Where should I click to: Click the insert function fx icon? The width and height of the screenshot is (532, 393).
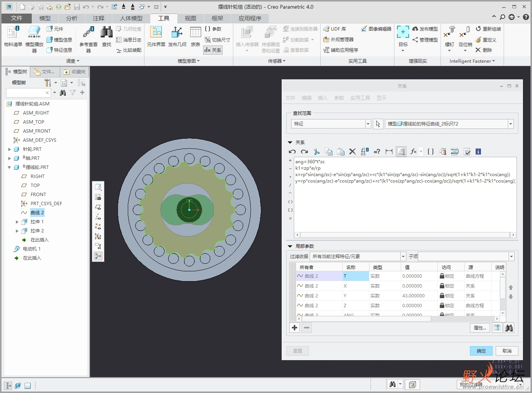[x=414, y=152]
